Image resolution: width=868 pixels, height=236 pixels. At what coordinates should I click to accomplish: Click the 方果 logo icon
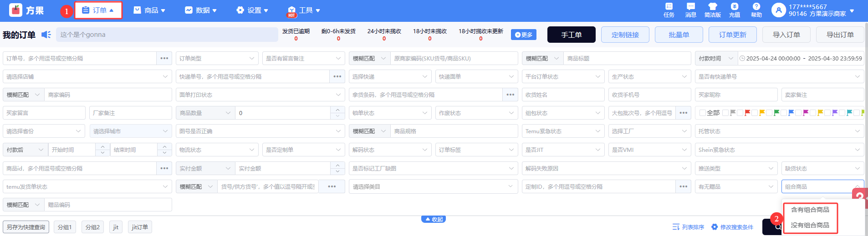(16, 10)
